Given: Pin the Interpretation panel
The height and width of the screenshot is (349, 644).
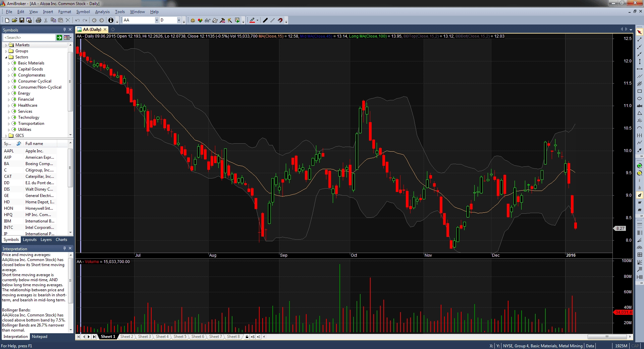Looking at the screenshot, I should click(65, 249).
